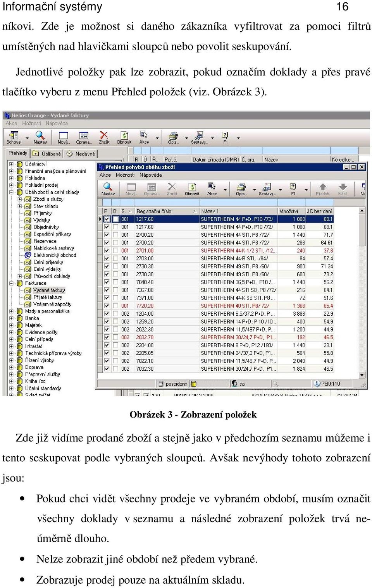Switch to the Nedávné tab
This screenshot has height=588, width=372.
(x=81, y=153)
